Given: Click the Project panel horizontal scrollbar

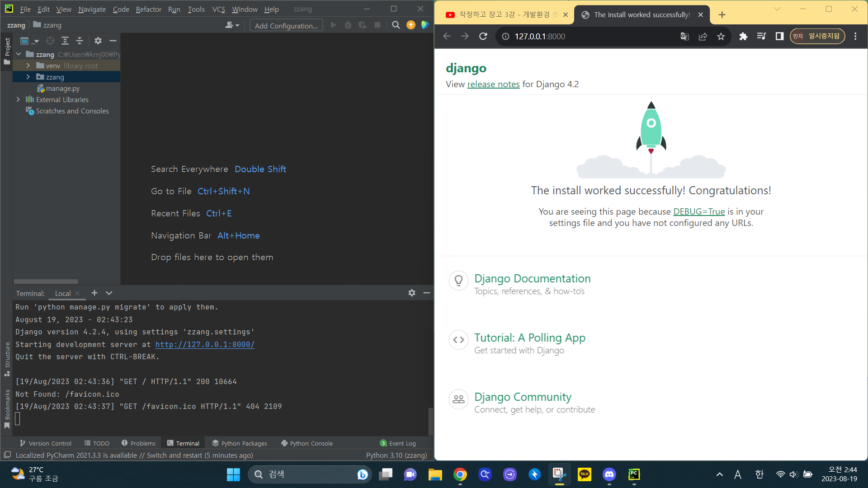Looking at the screenshot, I should (x=46, y=281).
